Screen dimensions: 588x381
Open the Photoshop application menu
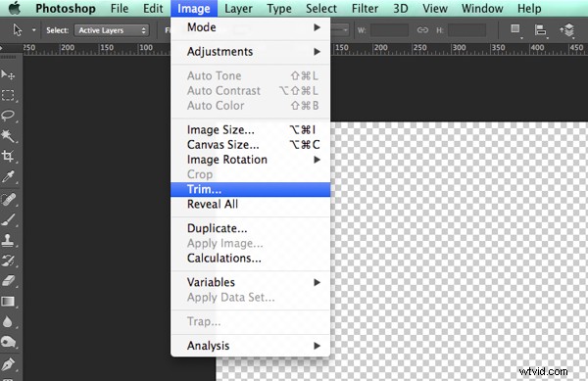point(66,8)
